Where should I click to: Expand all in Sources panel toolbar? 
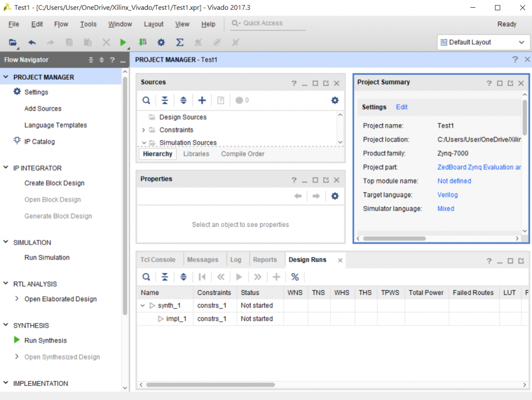pyautogui.click(x=183, y=100)
